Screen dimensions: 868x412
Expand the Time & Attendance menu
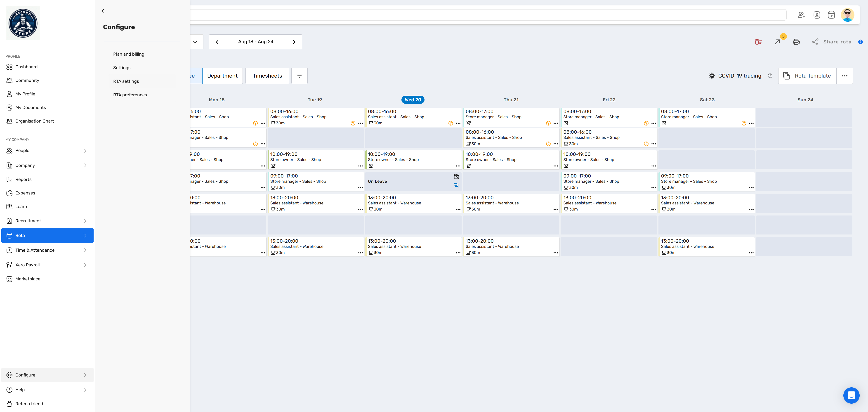click(x=85, y=250)
